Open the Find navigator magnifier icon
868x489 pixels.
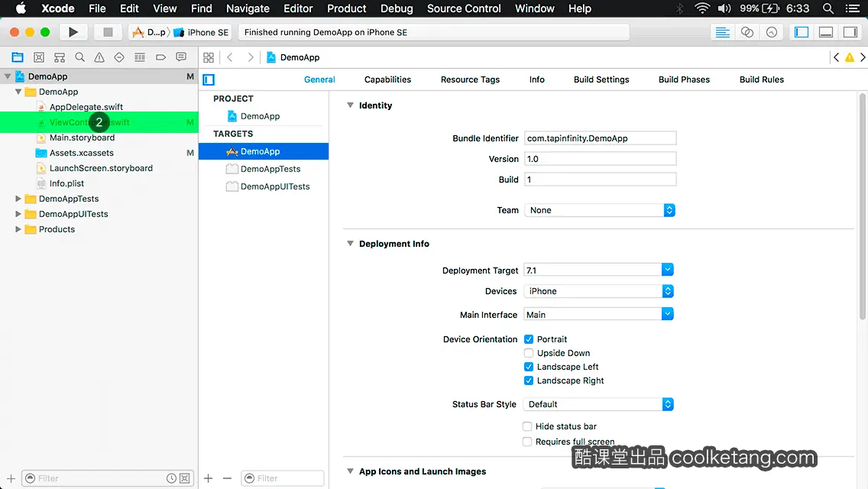coord(79,57)
